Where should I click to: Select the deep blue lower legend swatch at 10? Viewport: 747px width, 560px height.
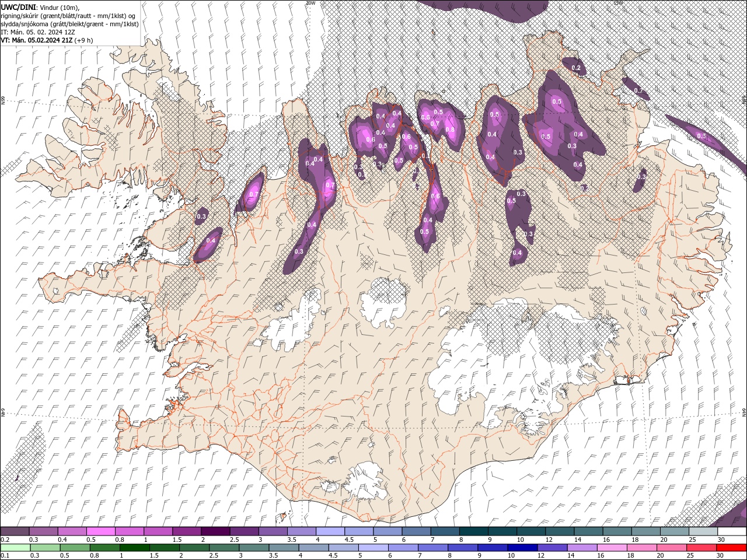click(x=522, y=548)
